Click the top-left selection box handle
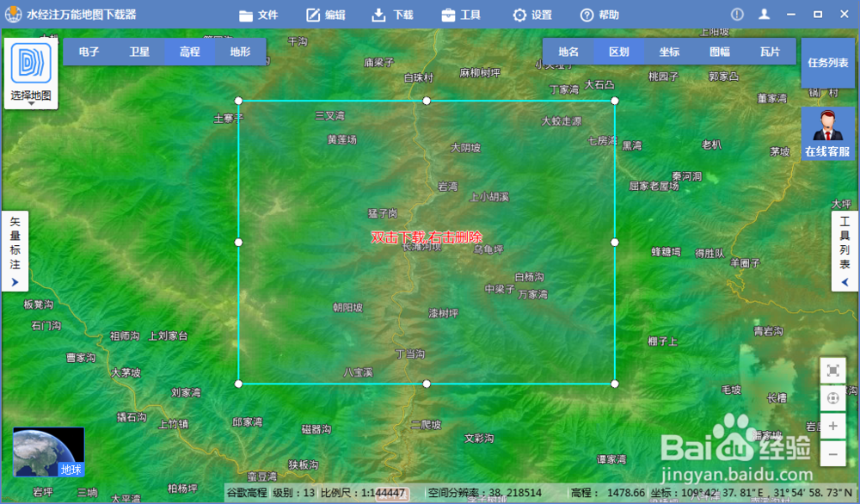 (238, 101)
